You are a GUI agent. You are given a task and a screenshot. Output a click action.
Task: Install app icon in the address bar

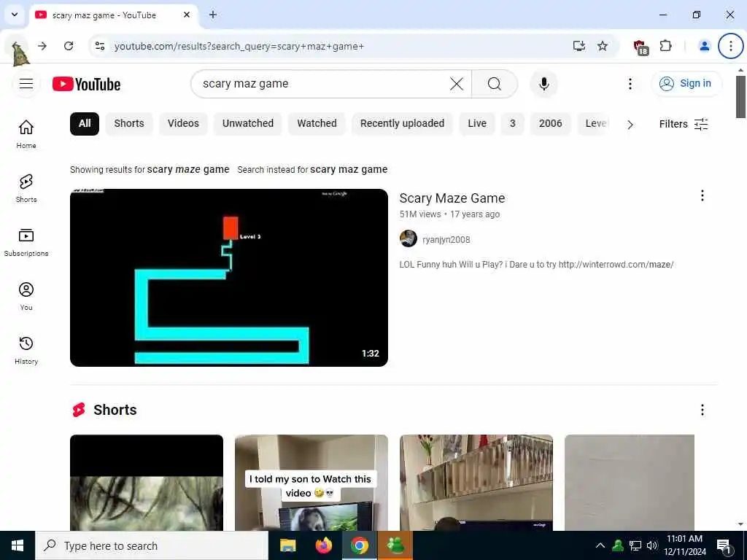click(x=578, y=46)
